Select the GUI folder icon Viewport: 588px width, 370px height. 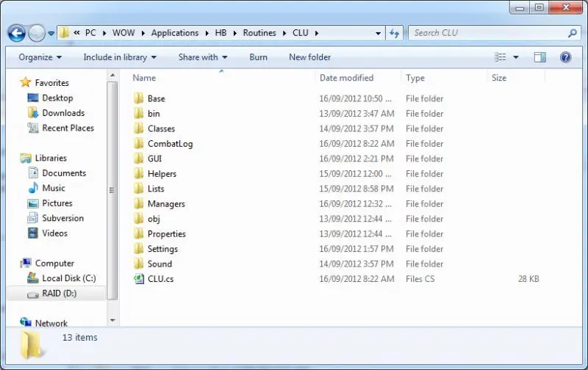click(x=139, y=159)
